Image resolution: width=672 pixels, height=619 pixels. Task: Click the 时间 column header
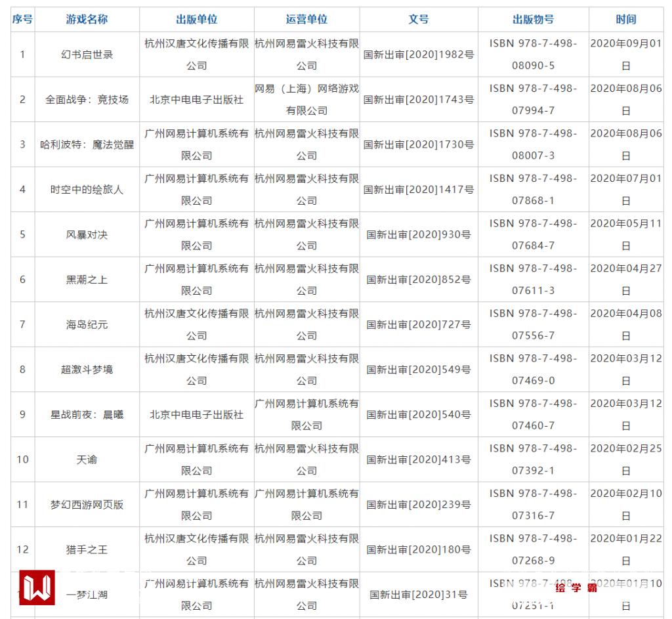click(625, 19)
